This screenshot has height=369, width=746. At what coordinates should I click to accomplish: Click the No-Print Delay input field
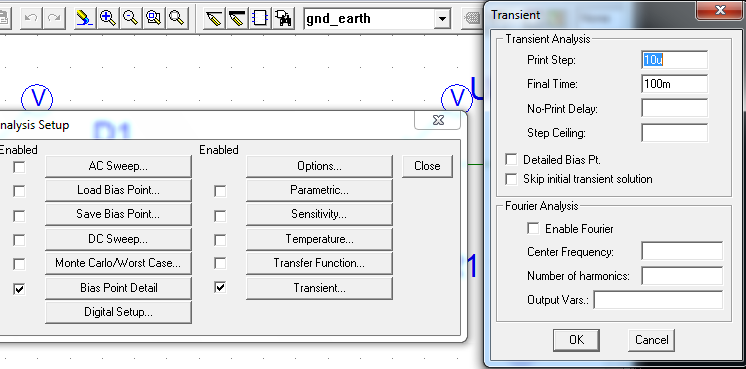(675, 108)
